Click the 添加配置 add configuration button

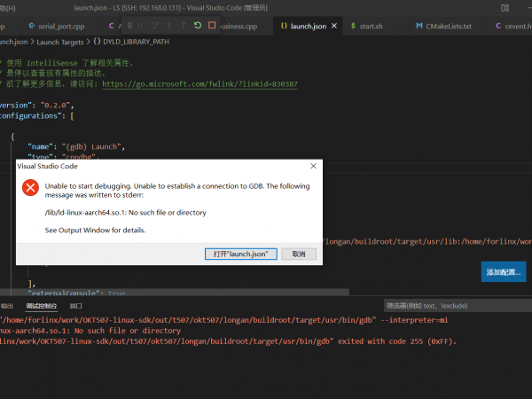tap(504, 272)
